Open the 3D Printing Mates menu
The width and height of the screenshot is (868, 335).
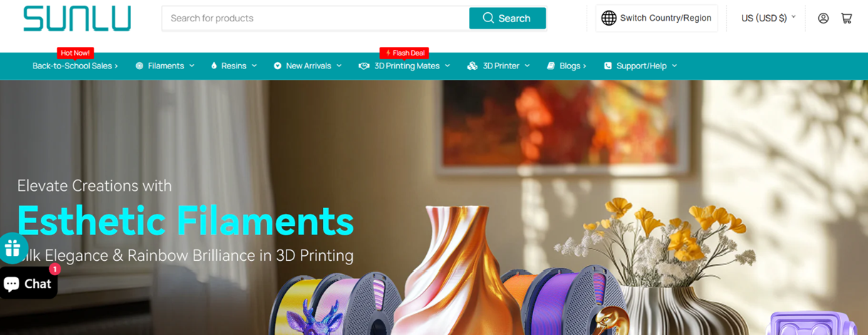coord(405,66)
